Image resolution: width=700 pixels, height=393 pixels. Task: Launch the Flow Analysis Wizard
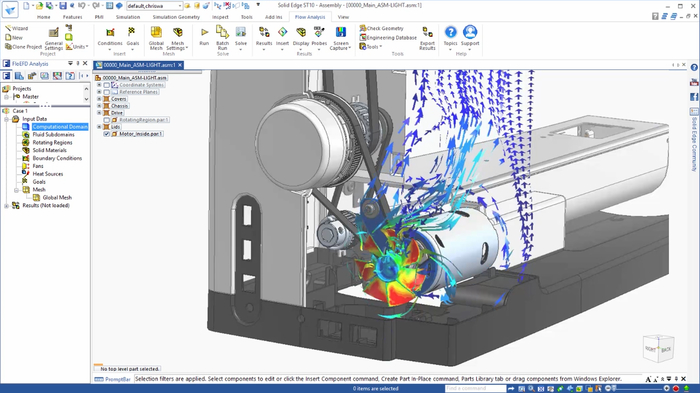coord(17,28)
